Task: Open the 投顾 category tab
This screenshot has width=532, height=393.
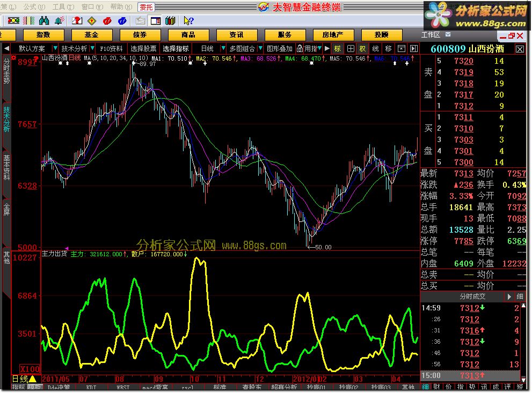Action: pos(381,34)
